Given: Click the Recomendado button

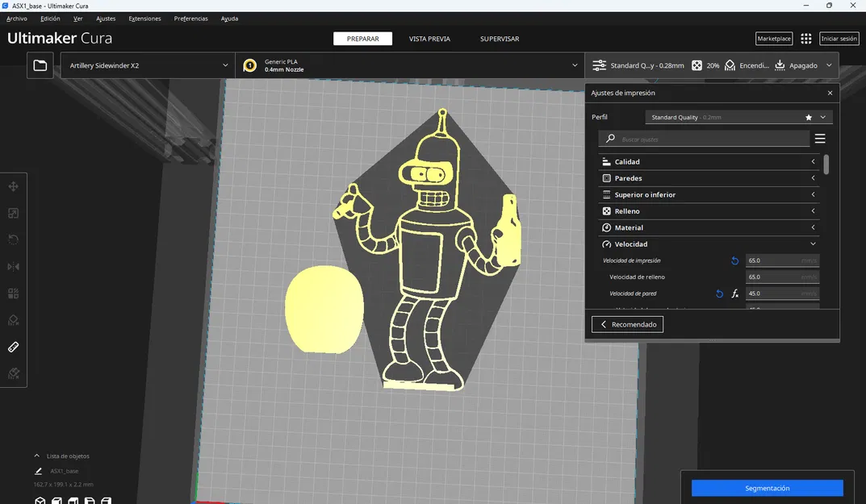Looking at the screenshot, I should pyautogui.click(x=627, y=323).
